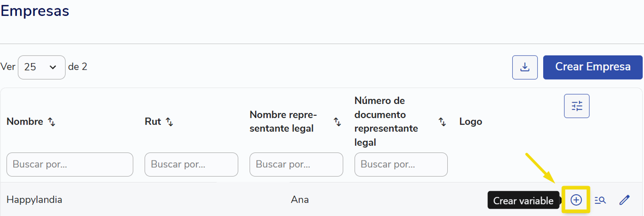Click the Logo column header

[471, 121]
